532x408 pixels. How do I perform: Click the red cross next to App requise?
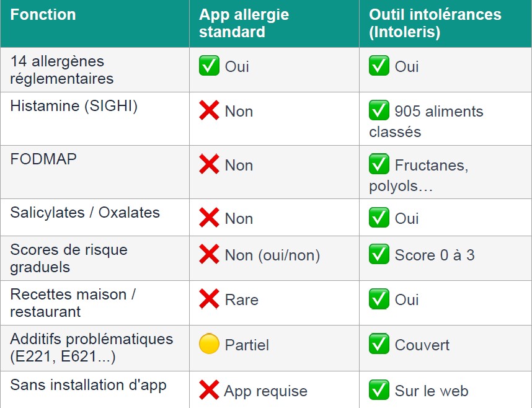pyautogui.click(x=209, y=390)
